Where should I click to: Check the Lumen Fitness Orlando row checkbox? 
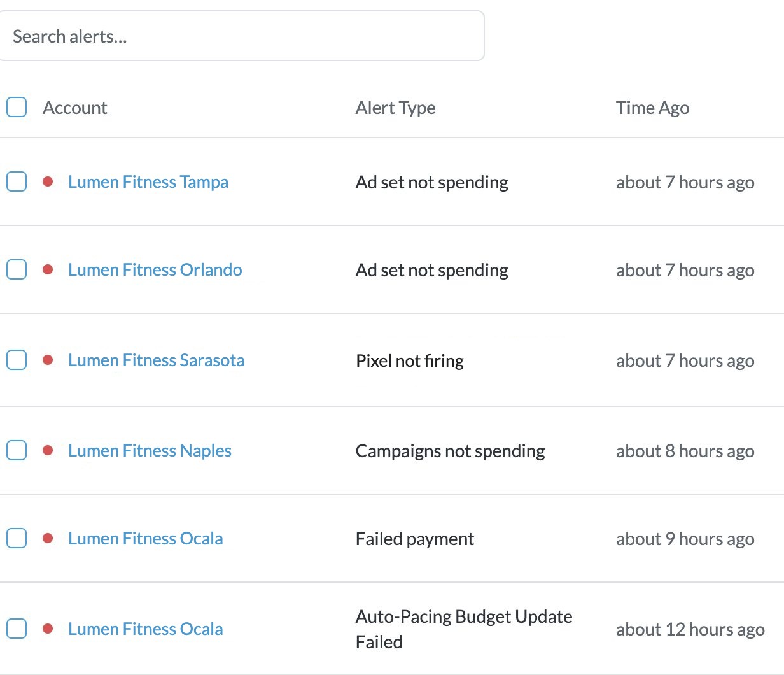[17, 269]
